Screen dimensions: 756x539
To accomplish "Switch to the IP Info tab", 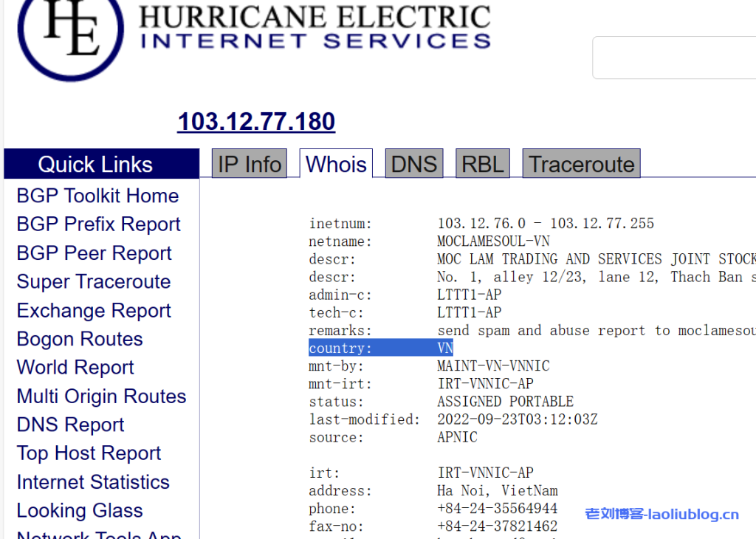I will (250, 164).
